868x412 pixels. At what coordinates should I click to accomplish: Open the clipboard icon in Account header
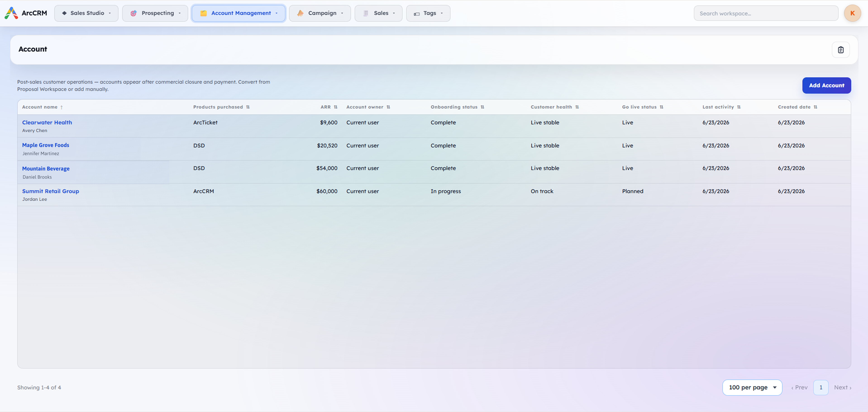[x=840, y=50]
